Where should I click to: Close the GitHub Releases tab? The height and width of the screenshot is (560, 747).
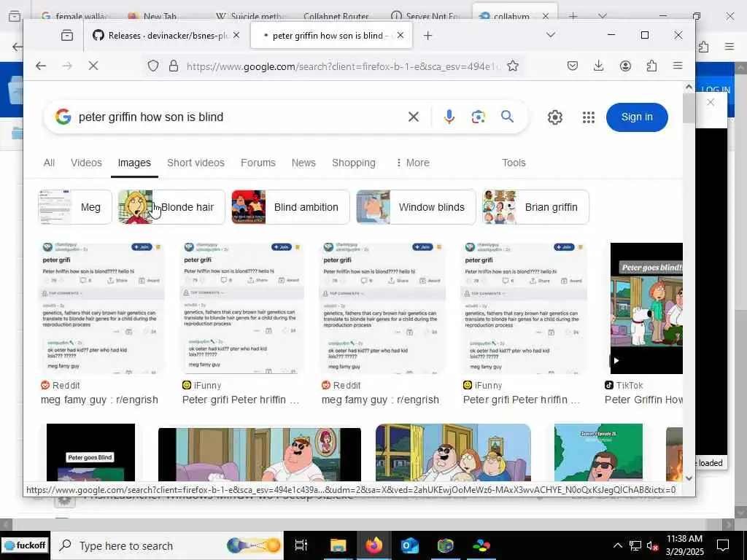(x=236, y=35)
